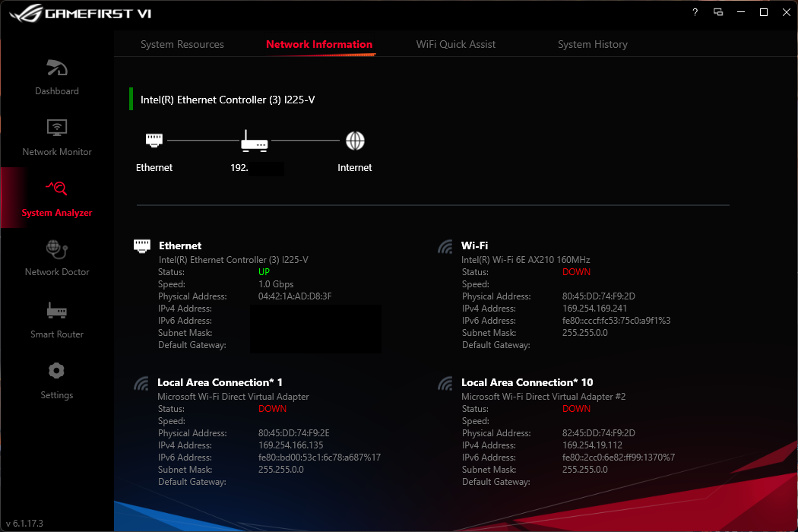The height and width of the screenshot is (532, 798).
Task: Click the Ethernet label under port icon
Action: point(154,167)
